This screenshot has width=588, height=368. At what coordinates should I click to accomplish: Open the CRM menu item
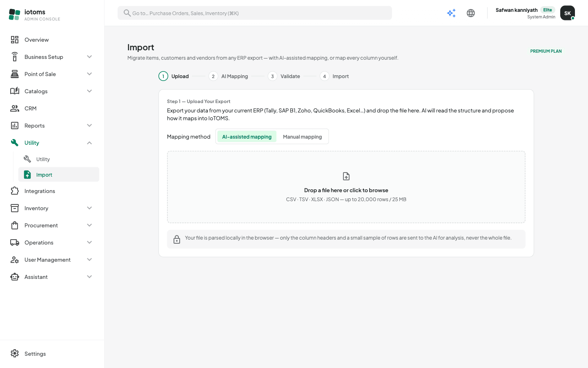pyautogui.click(x=52, y=108)
